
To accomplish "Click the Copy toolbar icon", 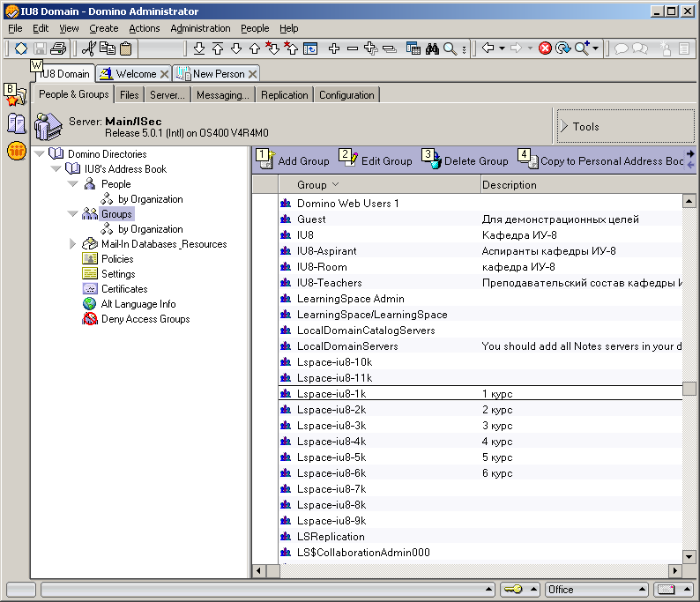I will [108, 48].
